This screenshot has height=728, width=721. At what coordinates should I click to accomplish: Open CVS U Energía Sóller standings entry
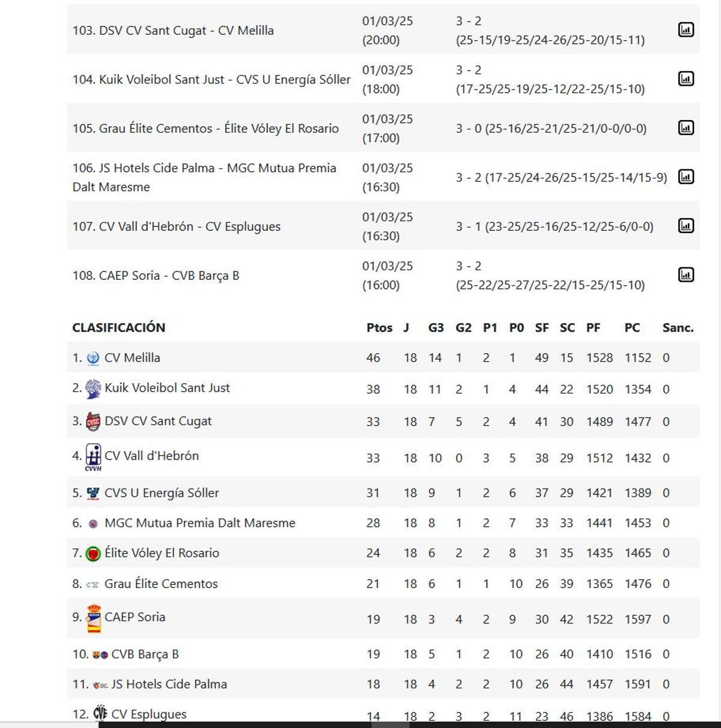point(162,493)
